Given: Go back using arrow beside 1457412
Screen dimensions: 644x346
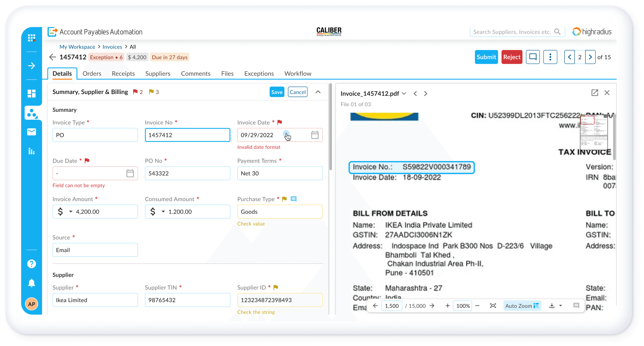Looking at the screenshot, I should point(52,57).
